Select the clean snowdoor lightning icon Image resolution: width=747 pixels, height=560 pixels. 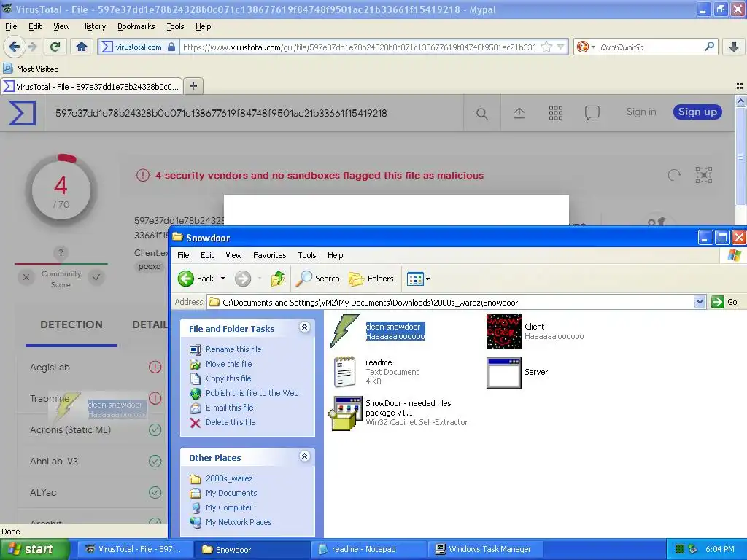coord(345,331)
